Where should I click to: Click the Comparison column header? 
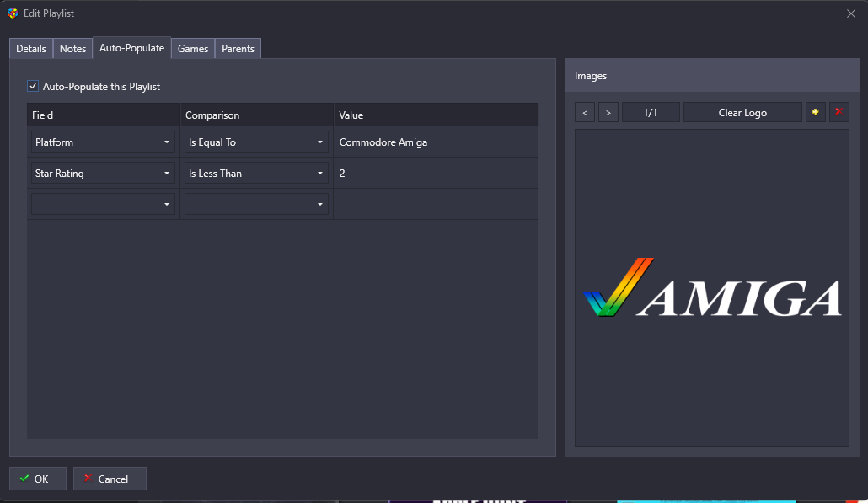click(x=257, y=115)
